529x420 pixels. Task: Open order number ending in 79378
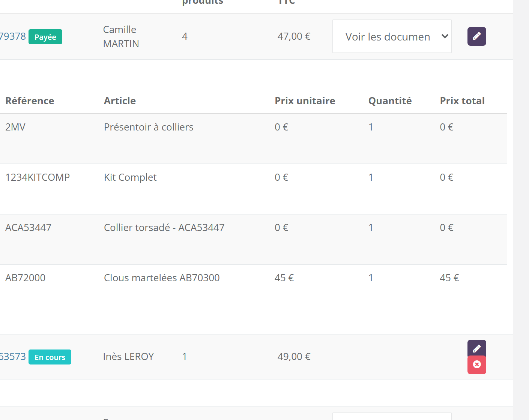13,36
